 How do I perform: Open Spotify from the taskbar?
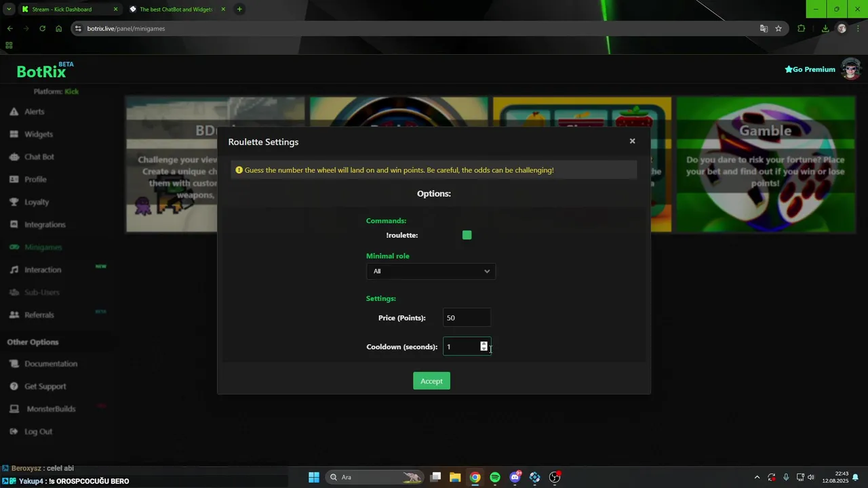click(495, 477)
